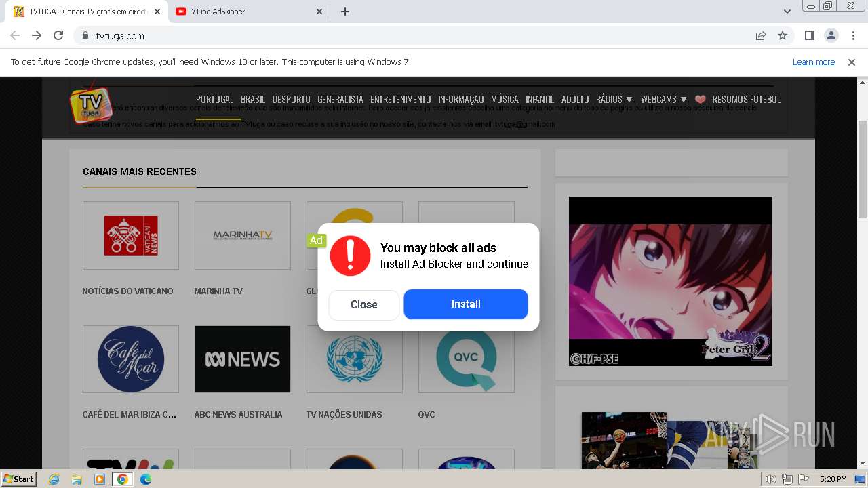Click the Chrome taskbar icon
Viewport: 868px width, 488px height.
click(123, 479)
